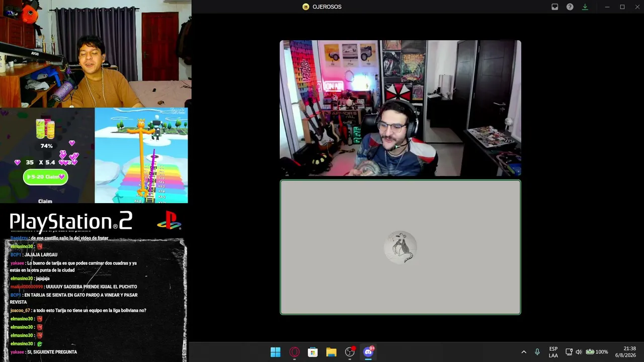
Task: Open the Discord help icon
Action: click(x=570, y=7)
